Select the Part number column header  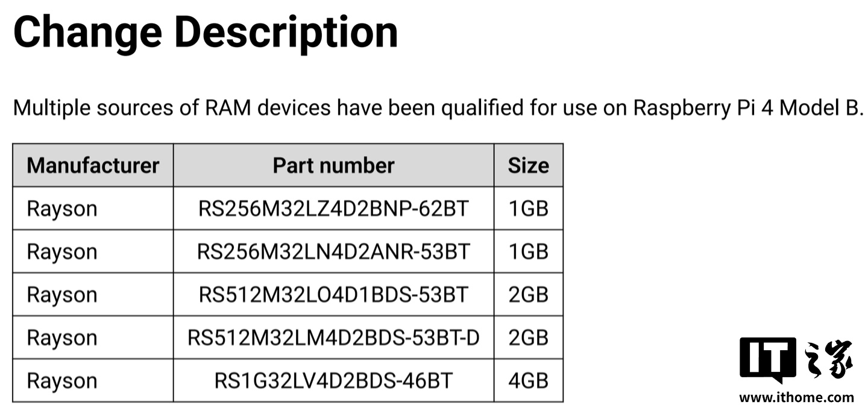pyautogui.click(x=333, y=165)
